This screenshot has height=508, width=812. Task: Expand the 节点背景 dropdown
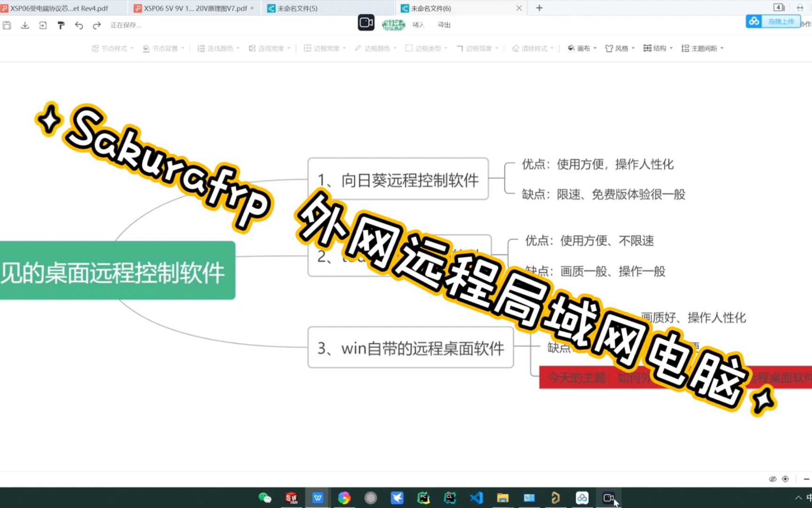pyautogui.click(x=164, y=48)
